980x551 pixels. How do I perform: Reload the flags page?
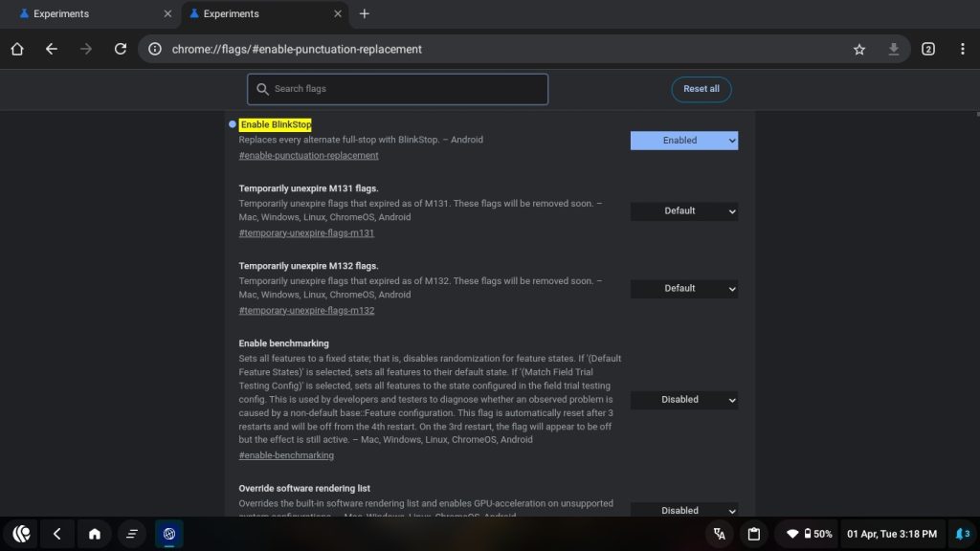121,49
